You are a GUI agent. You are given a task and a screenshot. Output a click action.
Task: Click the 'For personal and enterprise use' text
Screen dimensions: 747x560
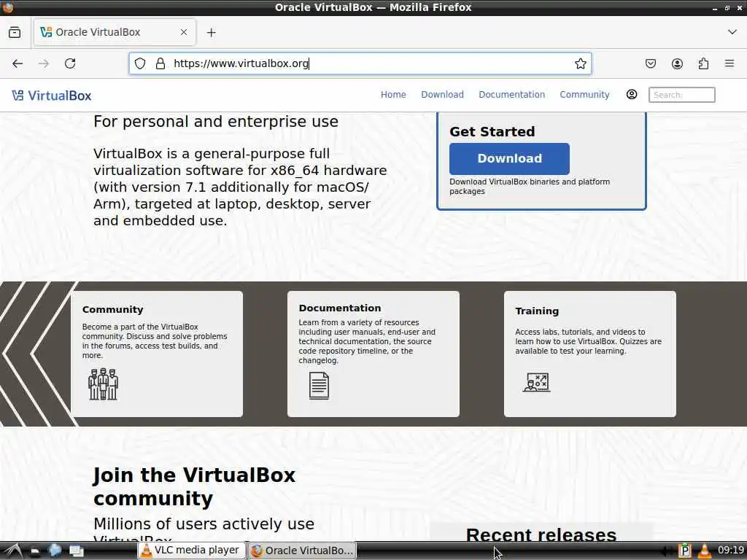216,122
